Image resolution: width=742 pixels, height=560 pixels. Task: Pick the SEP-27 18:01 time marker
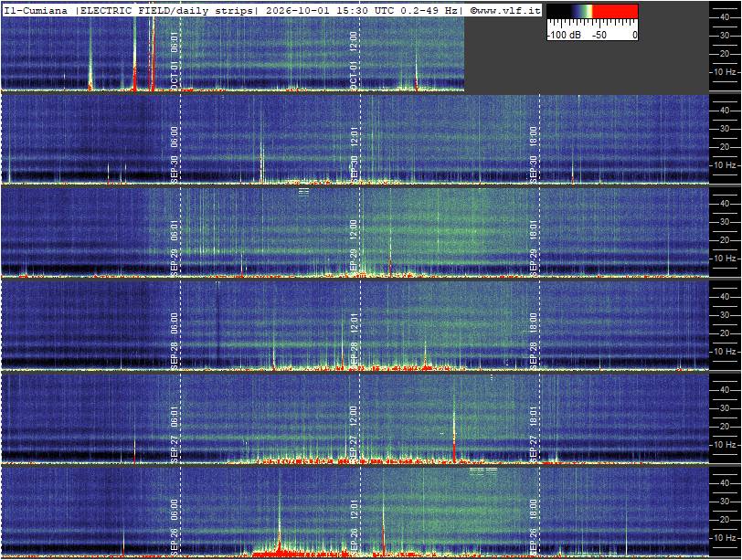[x=534, y=435]
